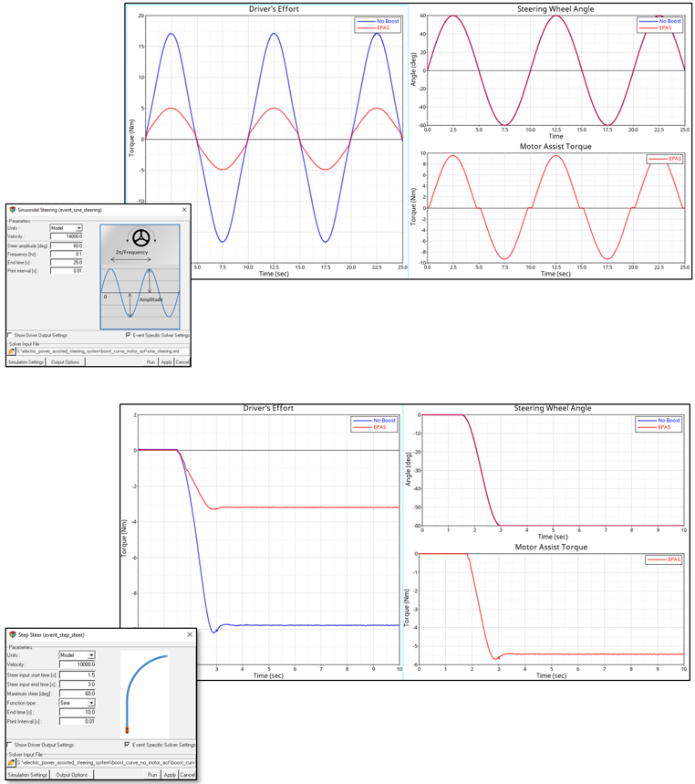Open Output Options in Sinusoidal Steering dialog
Viewport: 695px width, 784px height.
point(66,362)
